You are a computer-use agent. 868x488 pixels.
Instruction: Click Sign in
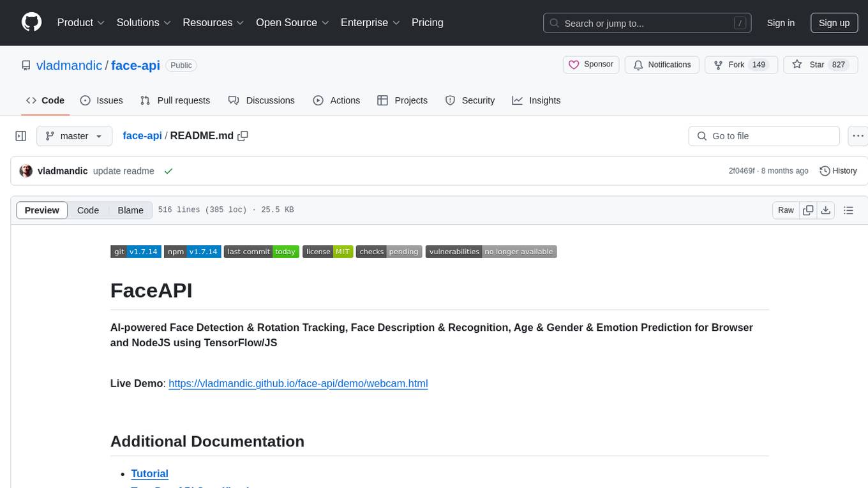click(781, 23)
